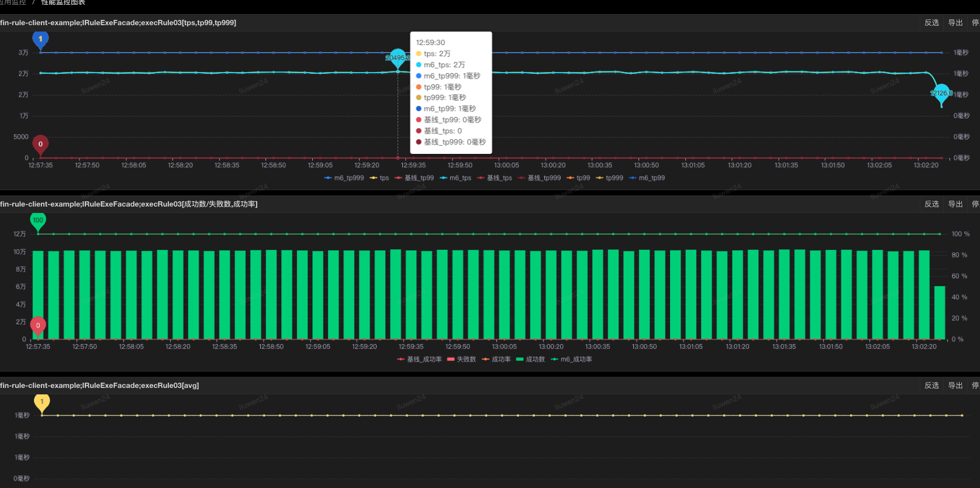Export the tps/tp99/tp999 chart with 导出
Image resolution: width=980 pixels, height=488 pixels.
[x=955, y=23]
